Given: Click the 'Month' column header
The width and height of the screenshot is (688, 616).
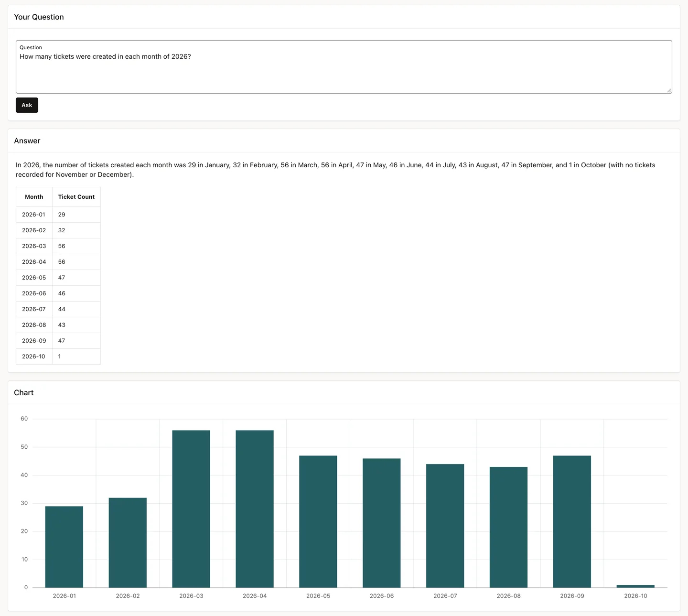Looking at the screenshot, I should (34, 197).
